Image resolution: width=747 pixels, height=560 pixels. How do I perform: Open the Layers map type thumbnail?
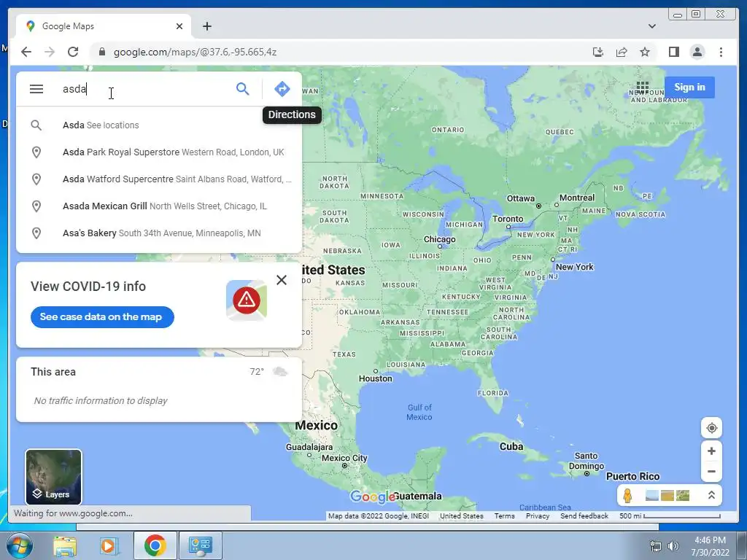[x=53, y=477]
